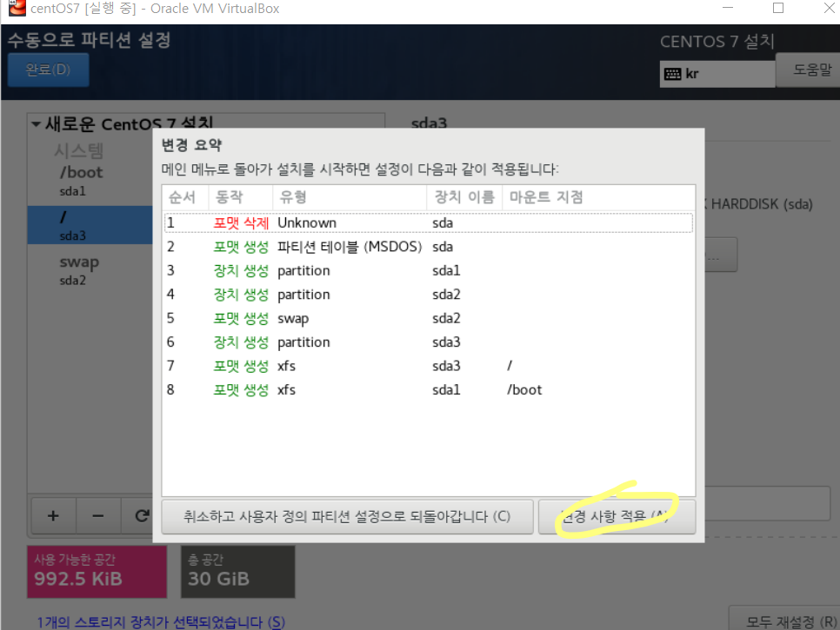Click the 완료(D) done button
The width and height of the screenshot is (840, 630).
48,70
